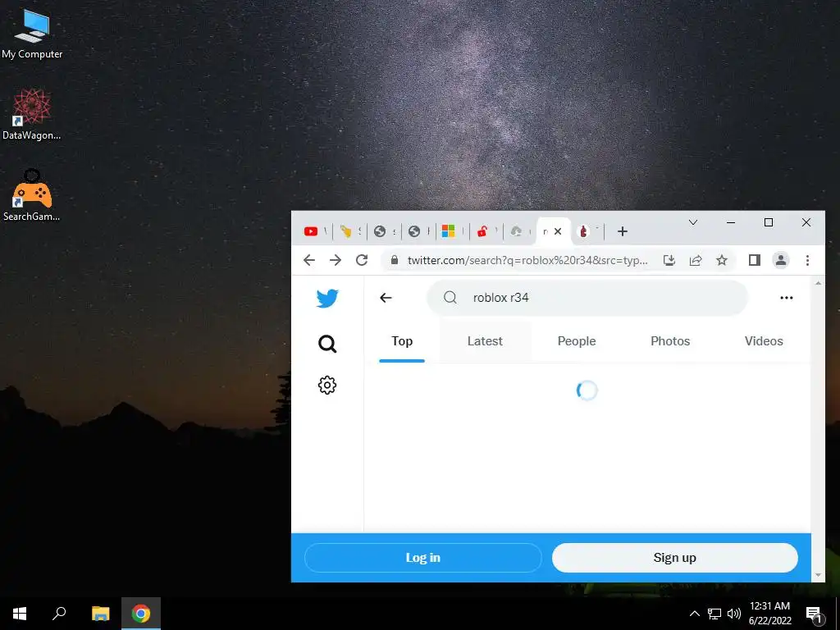Image resolution: width=840 pixels, height=630 pixels.
Task: Click the roblox r34 search field
Action: point(587,298)
